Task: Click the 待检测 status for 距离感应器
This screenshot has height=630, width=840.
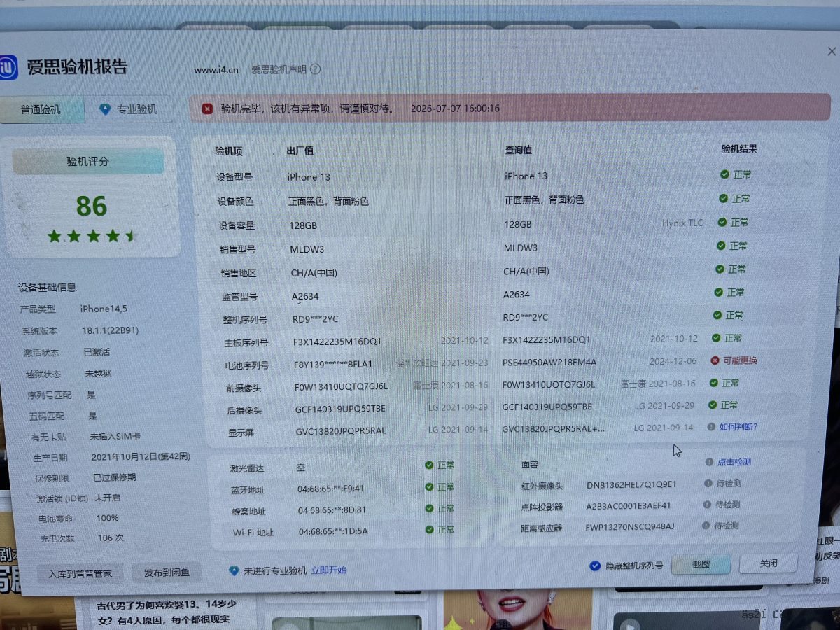Action: (727, 525)
